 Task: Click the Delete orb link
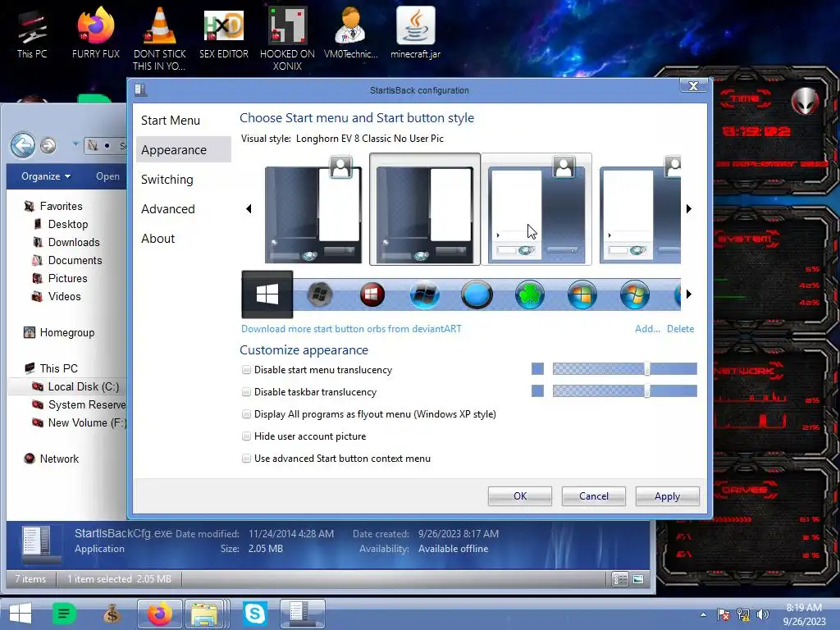pyautogui.click(x=680, y=329)
